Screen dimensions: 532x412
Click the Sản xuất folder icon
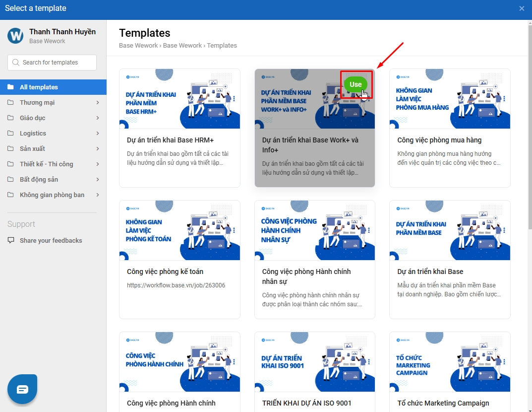coord(10,148)
